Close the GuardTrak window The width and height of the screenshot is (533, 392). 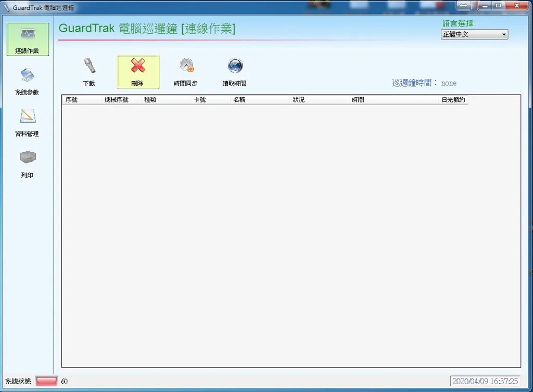(x=517, y=5)
